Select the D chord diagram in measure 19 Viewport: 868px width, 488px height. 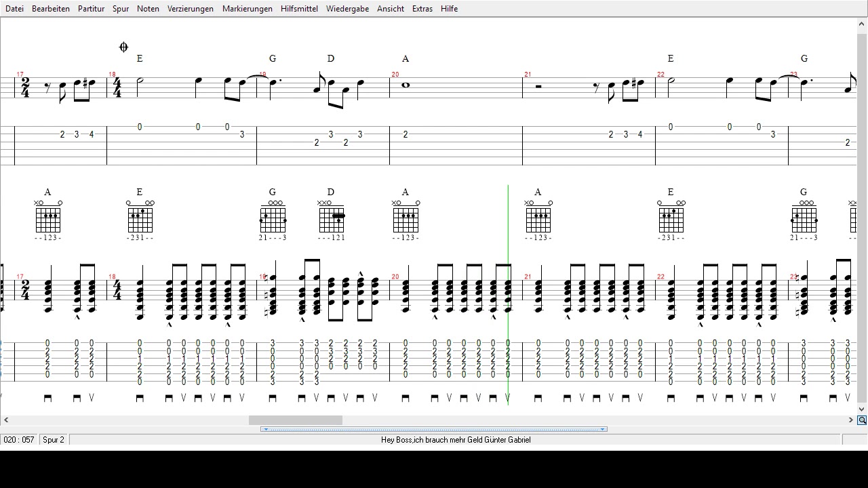(332, 219)
